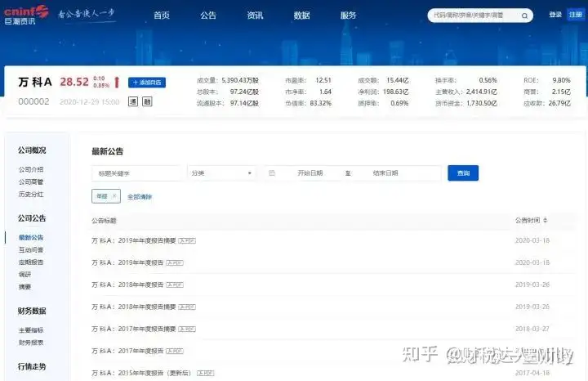Click the cninf 巨潮资讯 logo
This screenshot has height=381, width=588.
pyautogui.click(x=26, y=15)
